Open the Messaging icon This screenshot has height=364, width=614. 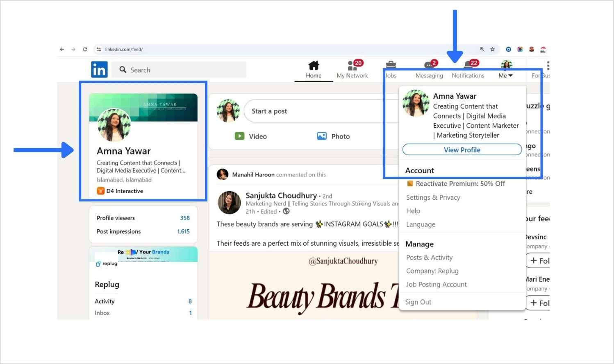tap(429, 66)
